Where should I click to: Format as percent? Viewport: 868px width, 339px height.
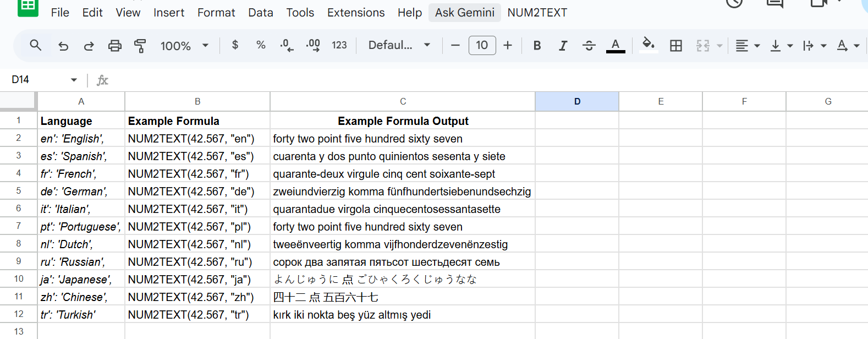point(261,45)
